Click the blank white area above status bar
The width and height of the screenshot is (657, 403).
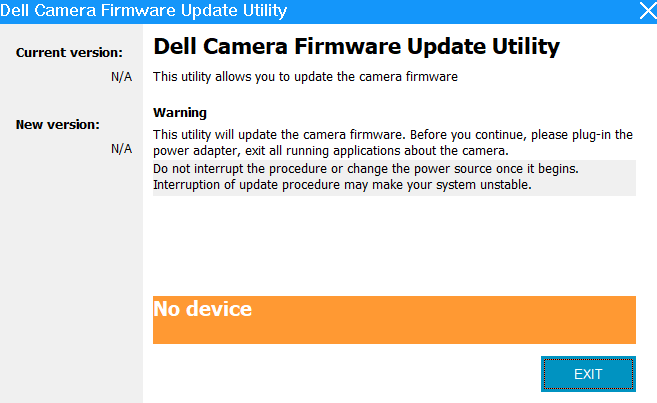394,246
